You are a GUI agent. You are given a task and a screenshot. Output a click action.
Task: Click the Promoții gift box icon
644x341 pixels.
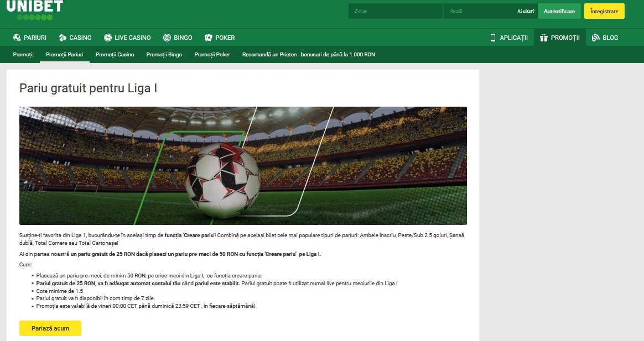[544, 38]
